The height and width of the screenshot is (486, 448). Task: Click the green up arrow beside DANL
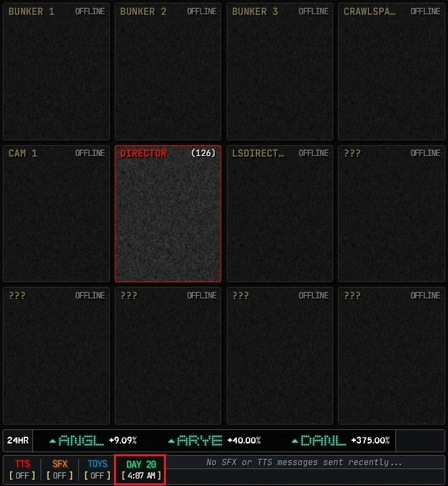(295, 441)
